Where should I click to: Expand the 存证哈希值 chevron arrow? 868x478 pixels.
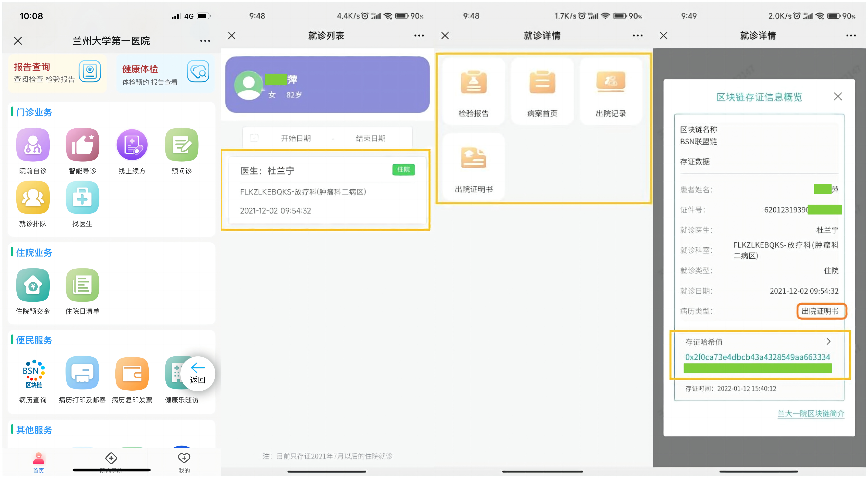click(x=829, y=342)
